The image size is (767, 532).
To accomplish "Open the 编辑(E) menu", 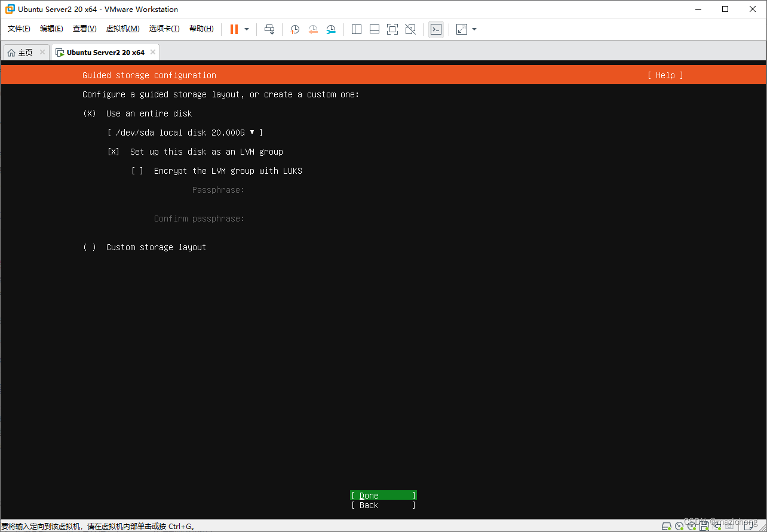I will (51, 29).
